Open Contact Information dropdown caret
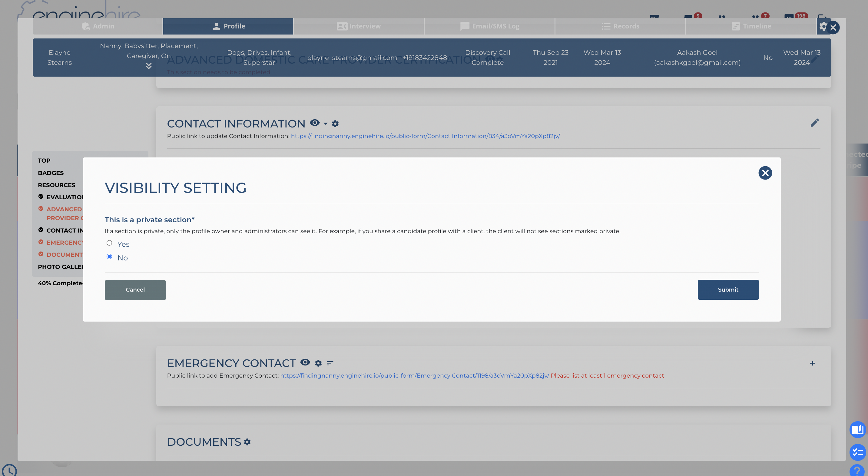The height and width of the screenshot is (476, 868). [x=326, y=124]
